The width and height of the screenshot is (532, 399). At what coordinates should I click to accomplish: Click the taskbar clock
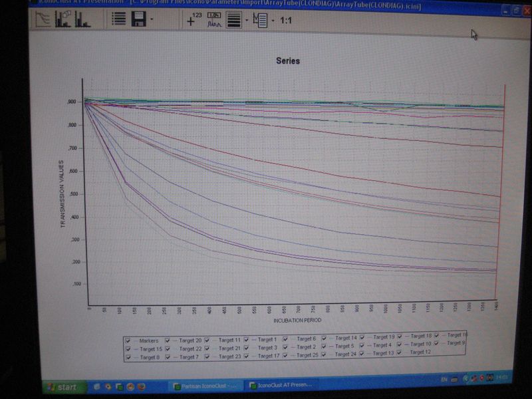502,377
